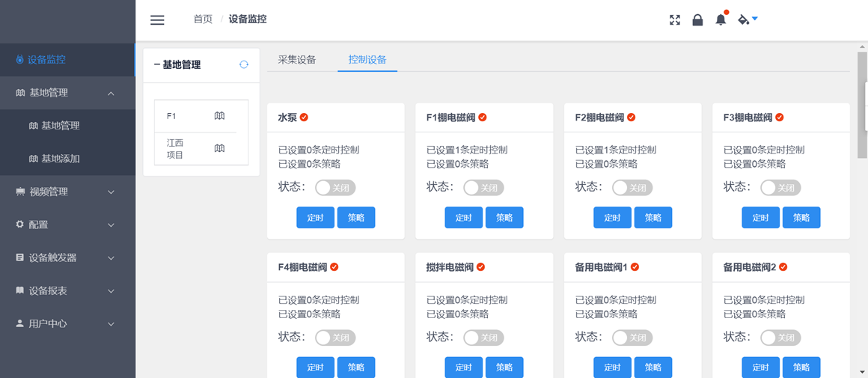Click the hamburger menu icon
This screenshot has width=868, height=378.
point(157,20)
